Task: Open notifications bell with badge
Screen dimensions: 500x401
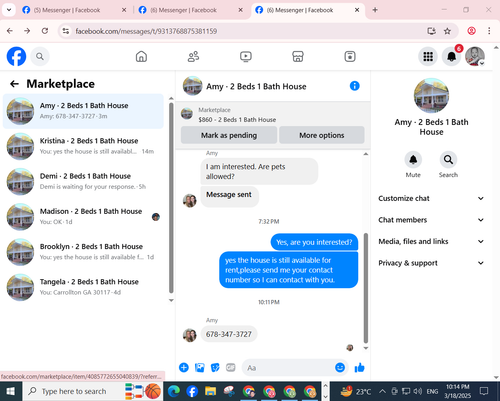Action: click(x=452, y=57)
